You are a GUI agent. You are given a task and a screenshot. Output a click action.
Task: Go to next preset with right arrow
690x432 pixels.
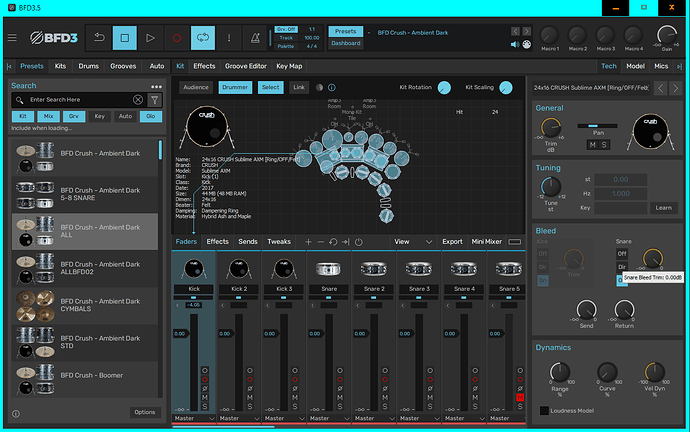tap(526, 31)
